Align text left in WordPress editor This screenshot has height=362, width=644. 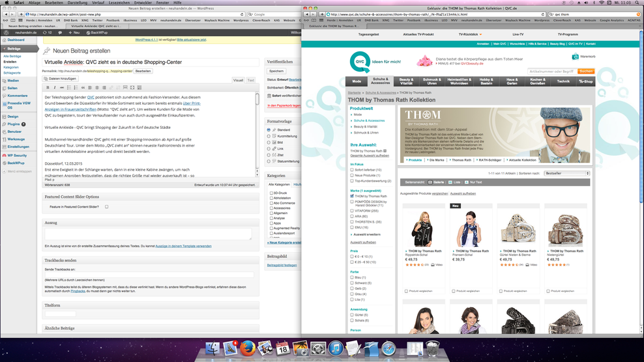pyautogui.click(x=90, y=87)
